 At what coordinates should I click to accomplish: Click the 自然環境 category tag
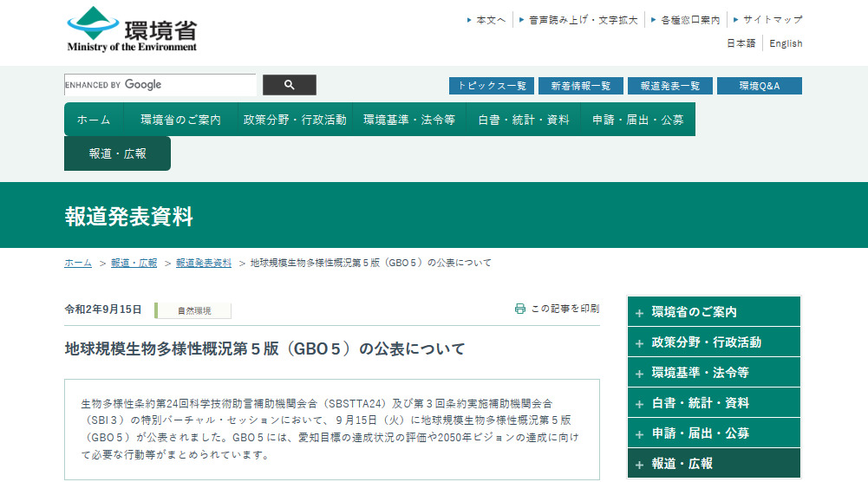(193, 310)
